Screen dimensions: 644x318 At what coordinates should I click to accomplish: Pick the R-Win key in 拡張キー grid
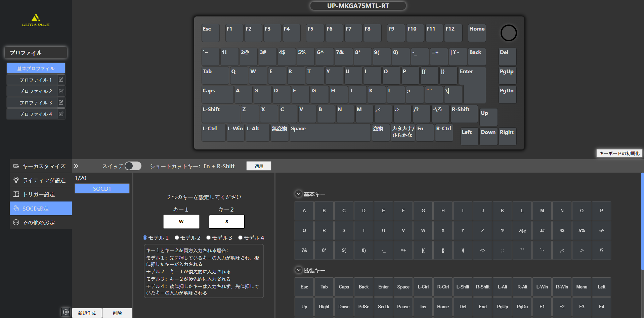tap(562, 287)
